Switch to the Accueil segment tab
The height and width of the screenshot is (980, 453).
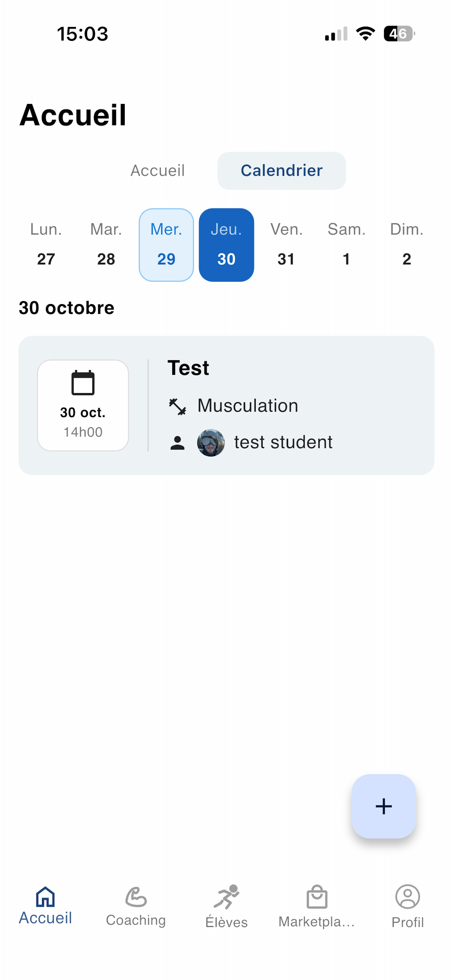click(158, 170)
